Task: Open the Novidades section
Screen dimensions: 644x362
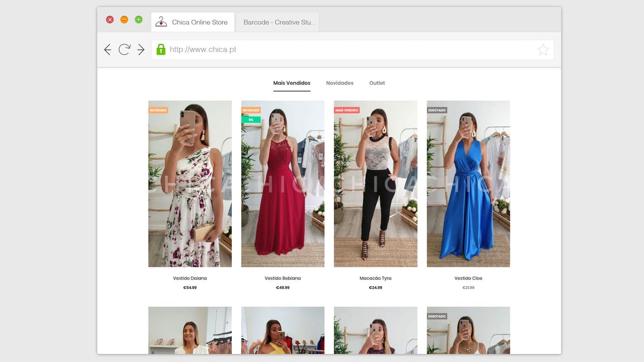Action: tap(340, 83)
